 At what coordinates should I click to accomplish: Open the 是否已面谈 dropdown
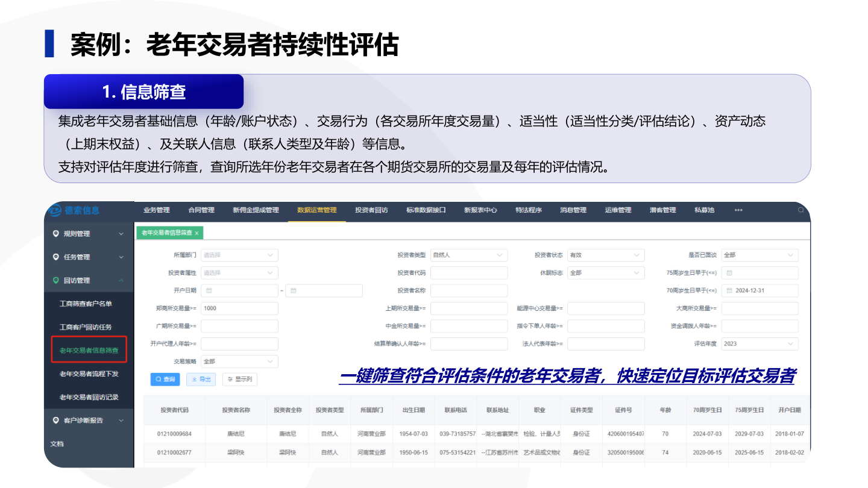click(x=759, y=255)
